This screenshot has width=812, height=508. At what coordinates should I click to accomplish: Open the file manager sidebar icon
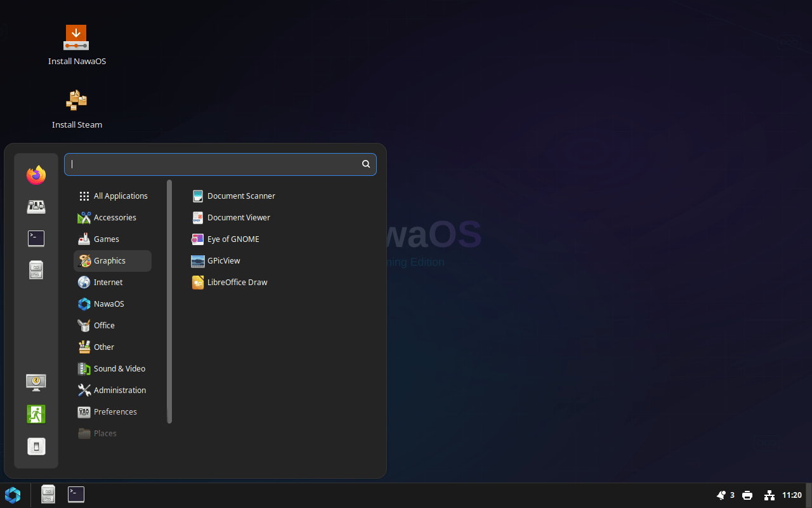tap(36, 270)
